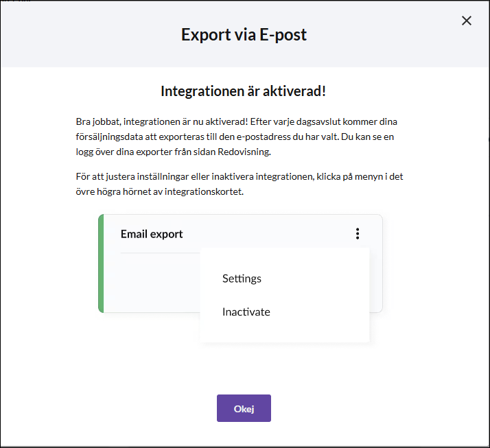Choose Inactivate in the card menu
The width and height of the screenshot is (490, 448).
246,311
